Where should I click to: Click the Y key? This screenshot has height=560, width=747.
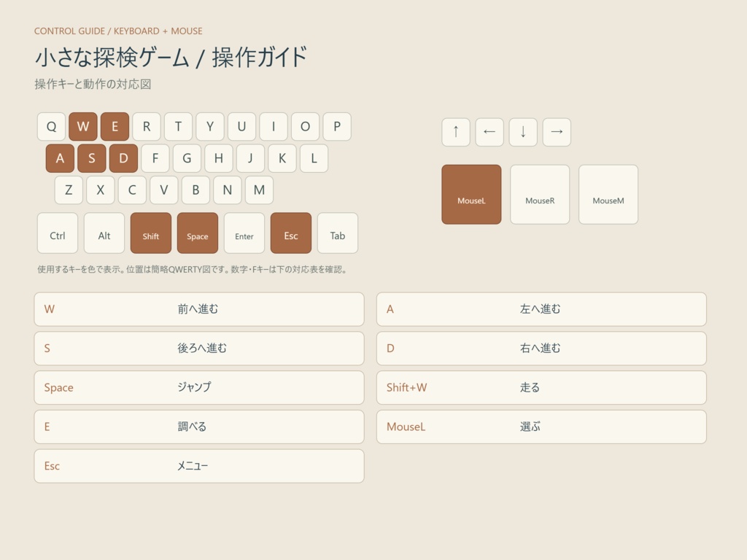(x=210, y=127)
